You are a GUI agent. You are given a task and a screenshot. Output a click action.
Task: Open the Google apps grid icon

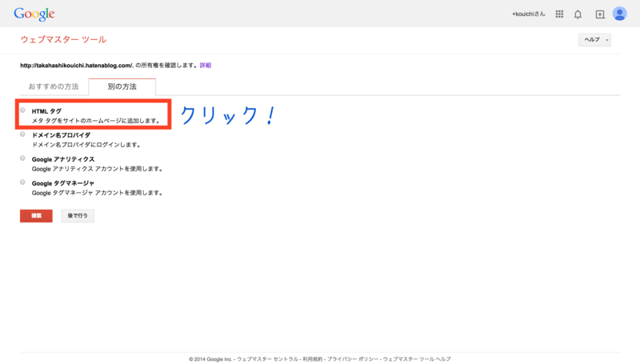(x=559, y=14)
